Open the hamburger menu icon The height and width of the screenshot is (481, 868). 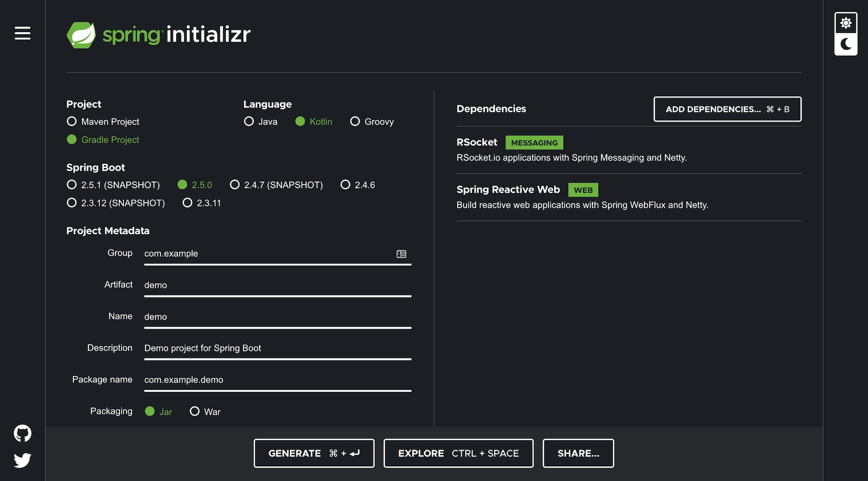pos(22,33)
